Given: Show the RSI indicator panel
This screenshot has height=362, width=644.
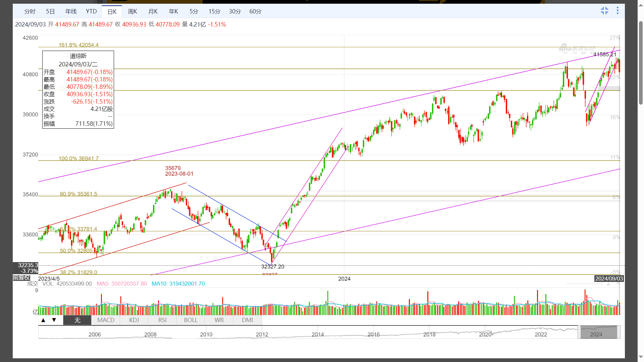Looking at the screenshot, I should pyautogui.click(x=162, y=320).
